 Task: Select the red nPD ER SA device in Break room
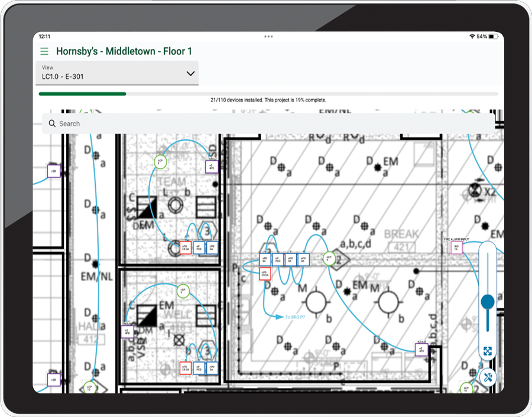click(265, 273)
